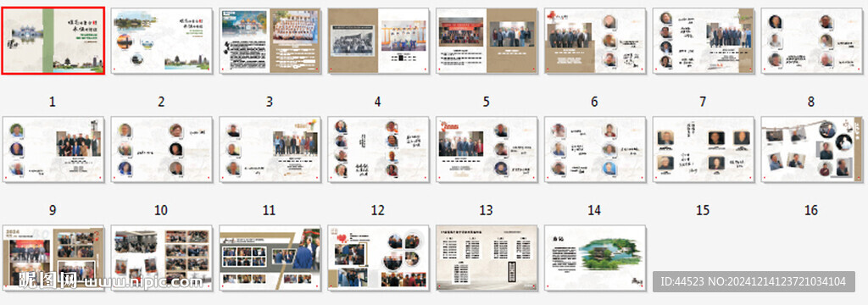Select slide 3 with large group photo
The width and height of the screenshot is (868, 305).
(x=270, y=41)
